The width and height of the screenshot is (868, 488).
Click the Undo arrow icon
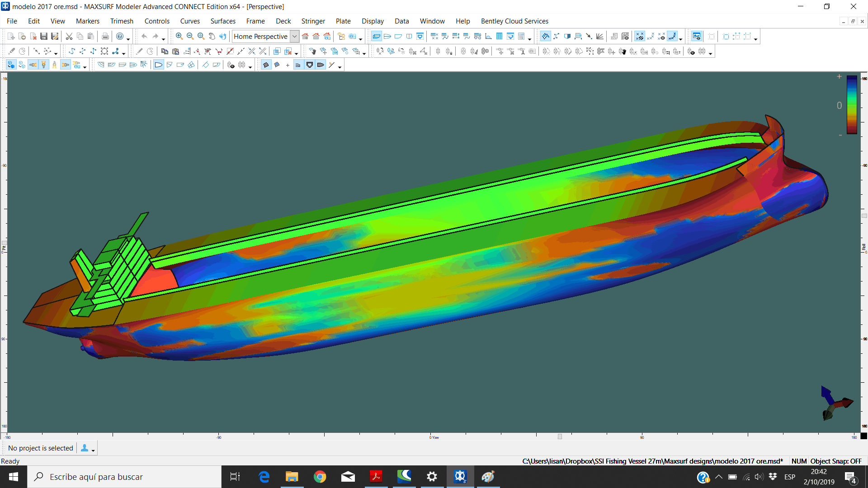tap(144, 37)
